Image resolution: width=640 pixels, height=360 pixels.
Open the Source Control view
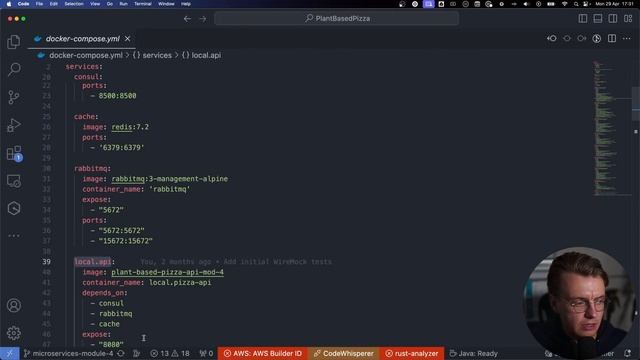[x=14, y=97]
